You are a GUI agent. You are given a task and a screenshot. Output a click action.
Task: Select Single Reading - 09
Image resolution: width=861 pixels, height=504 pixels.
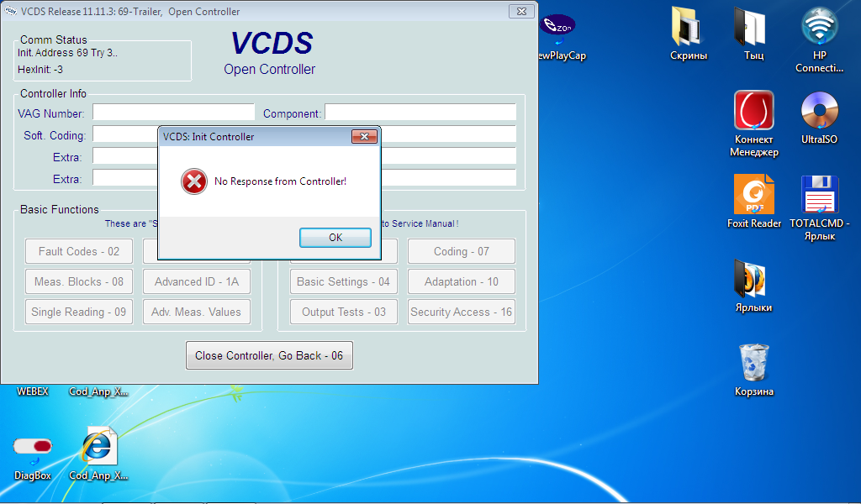79,312
